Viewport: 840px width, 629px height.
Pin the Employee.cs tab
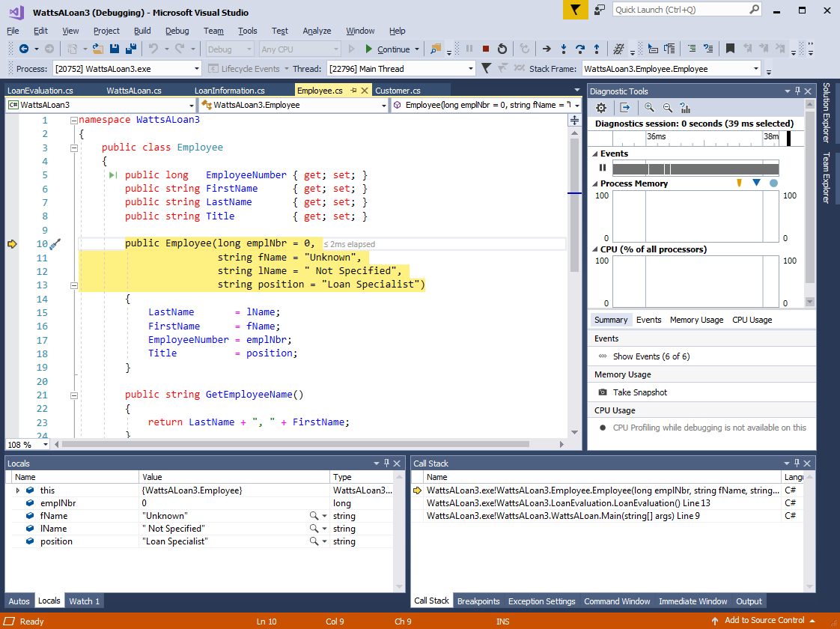point(353,91)
